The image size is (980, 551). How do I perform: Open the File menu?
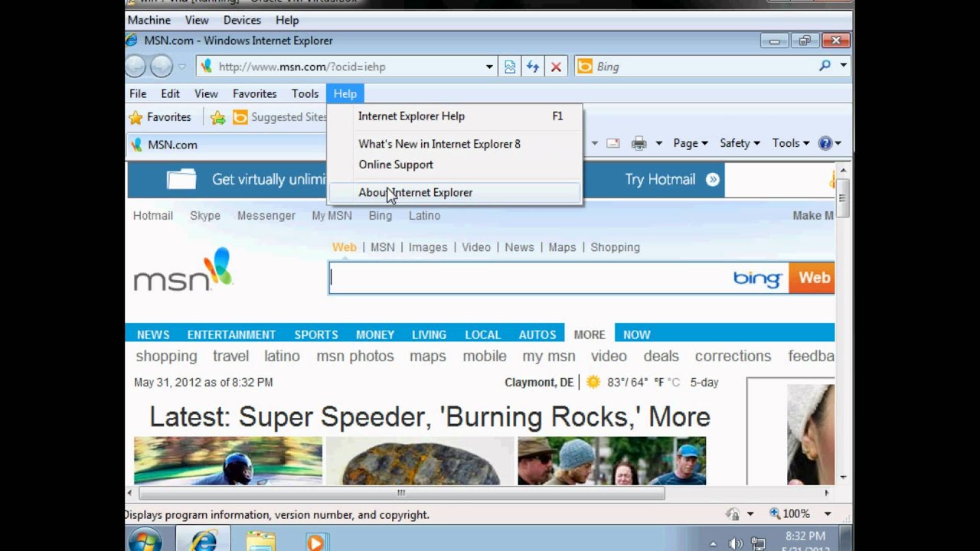click(138, 93)
